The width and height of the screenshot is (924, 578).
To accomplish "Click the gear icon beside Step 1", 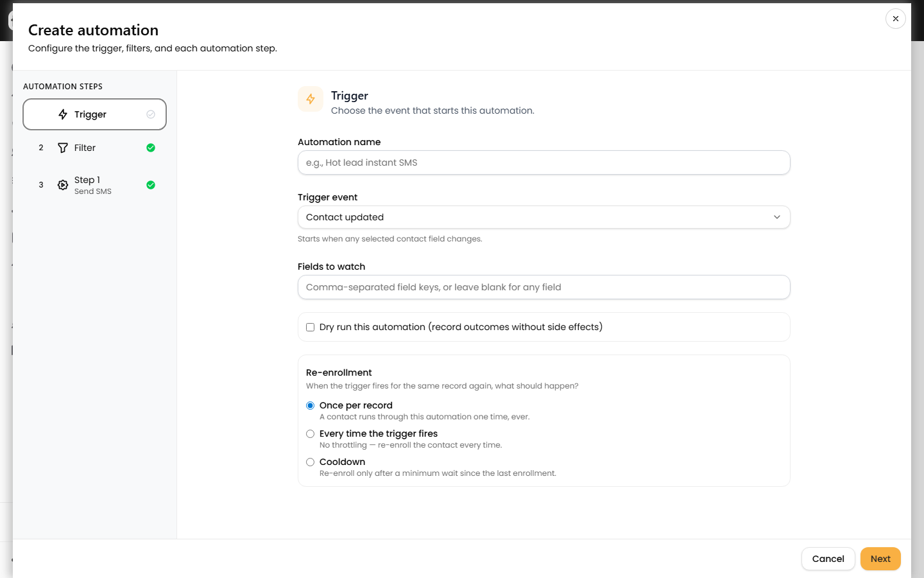I will [63, 185].
